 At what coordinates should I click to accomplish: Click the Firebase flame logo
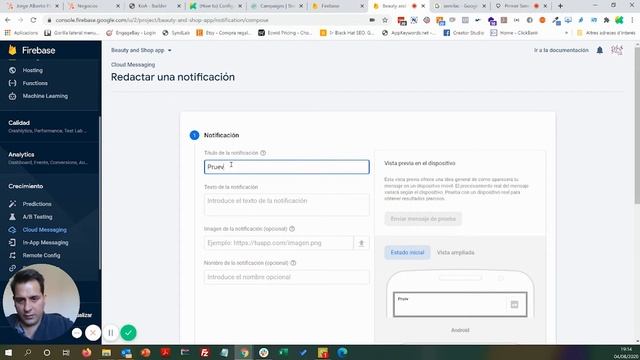click(12, 50)
